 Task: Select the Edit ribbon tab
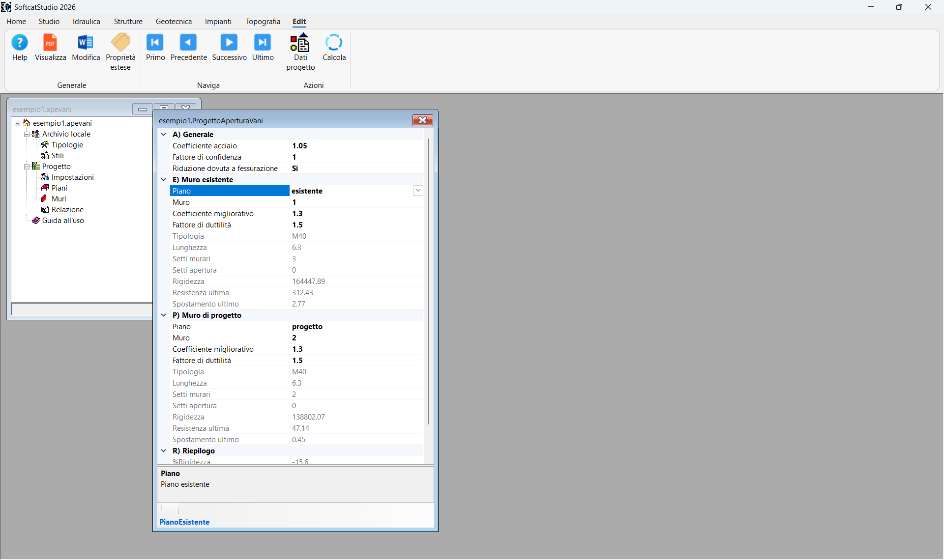(299, 22)
